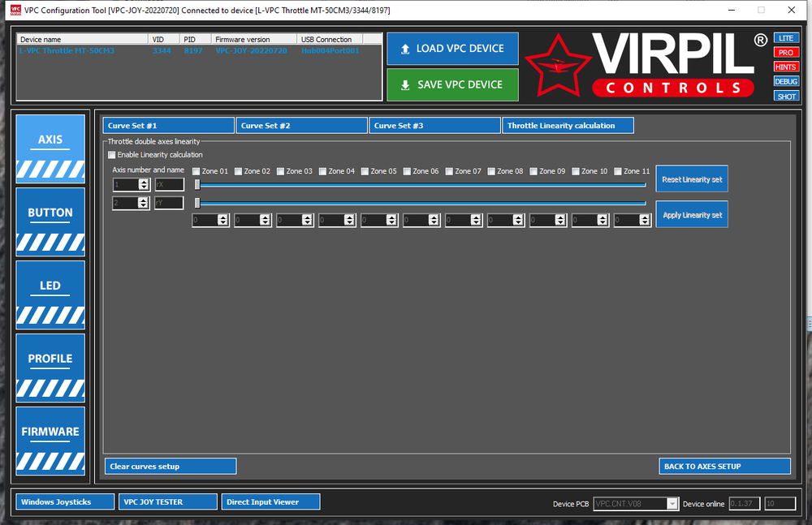
Task: Click Apply Linearity set button
Action: pyautogui.click(x=692, y=214)
